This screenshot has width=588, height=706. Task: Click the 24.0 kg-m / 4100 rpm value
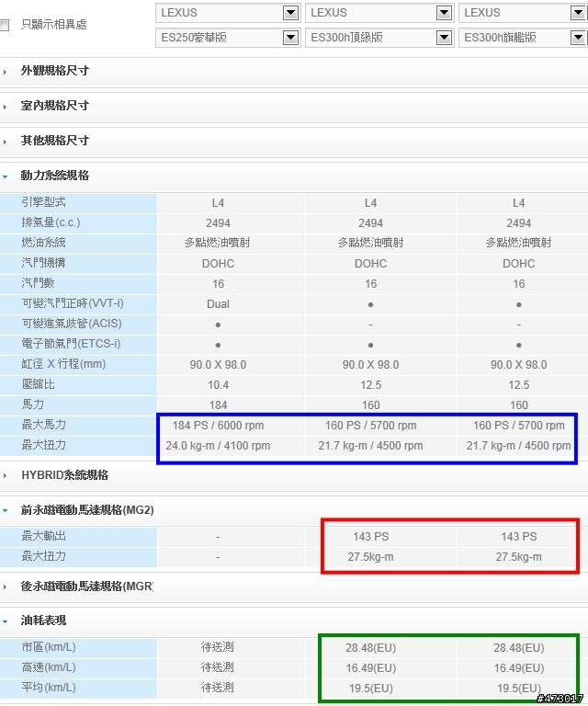point(218,446)
